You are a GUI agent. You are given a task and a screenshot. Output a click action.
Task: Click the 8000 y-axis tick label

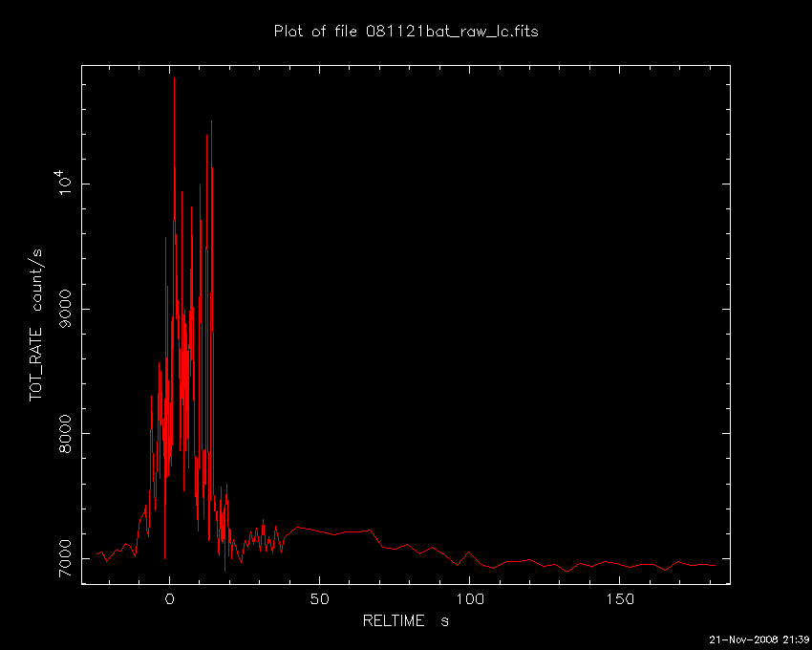point(66,434)
